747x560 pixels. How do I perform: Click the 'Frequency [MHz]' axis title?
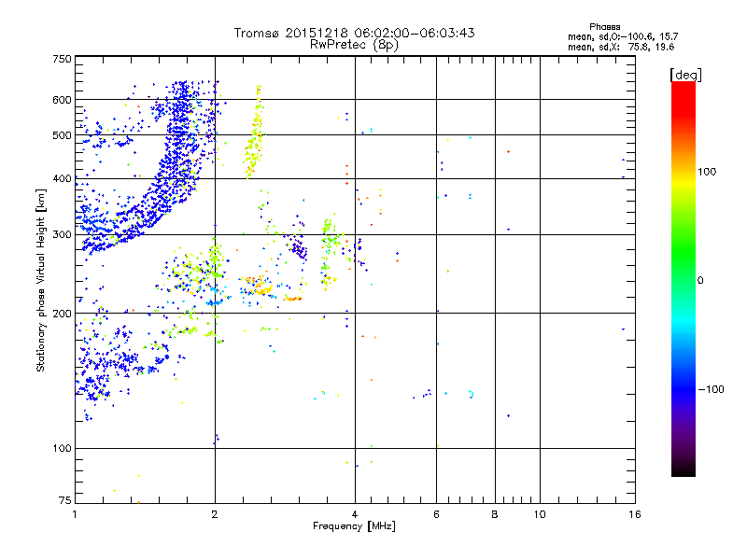[354, 526]
